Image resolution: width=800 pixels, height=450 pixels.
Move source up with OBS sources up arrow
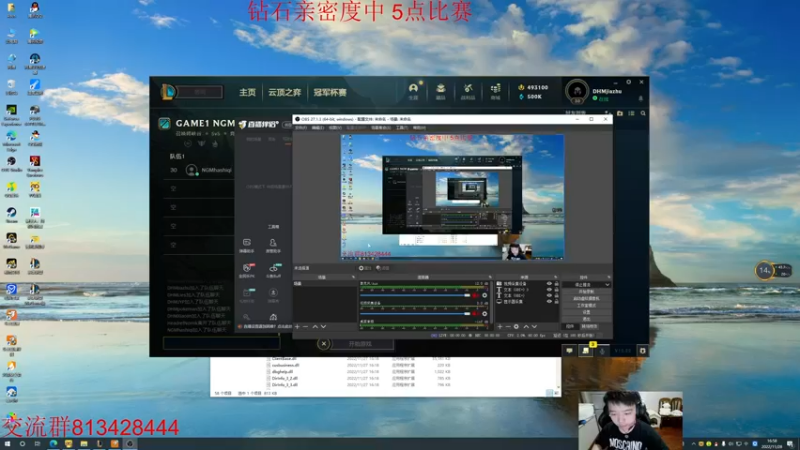[x=526, y=327]
